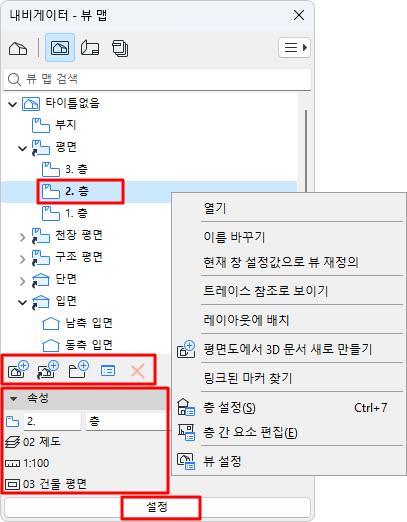This screenshot has height=522, width=407.
Task: Choose 현재 창 설정값으로 뷰 재정의
Action: [x=289, y=262]
